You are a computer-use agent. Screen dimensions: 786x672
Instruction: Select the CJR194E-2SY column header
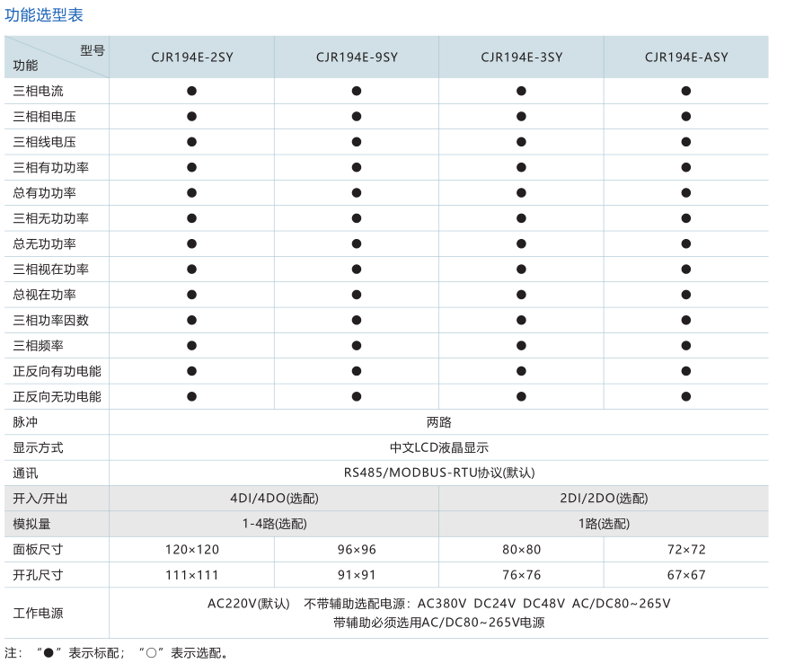(x=191, y=57)
